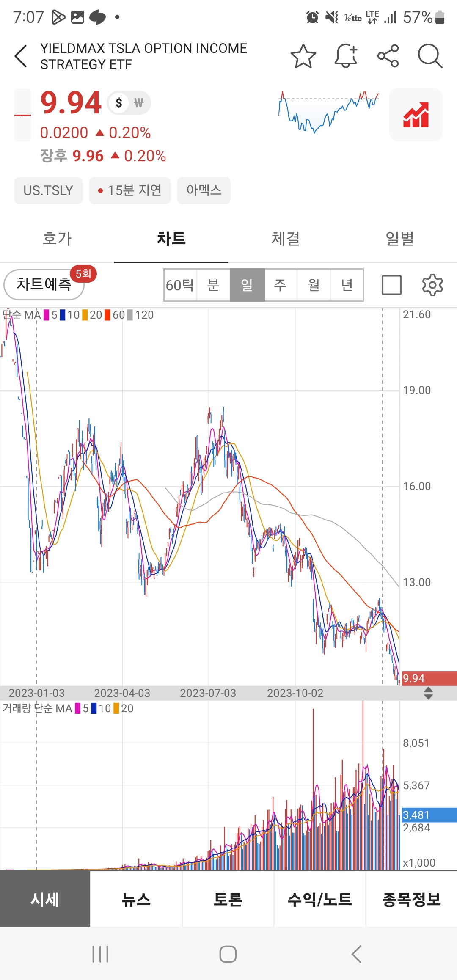Share this stock page
457x980 pixels.
[388, 56]
